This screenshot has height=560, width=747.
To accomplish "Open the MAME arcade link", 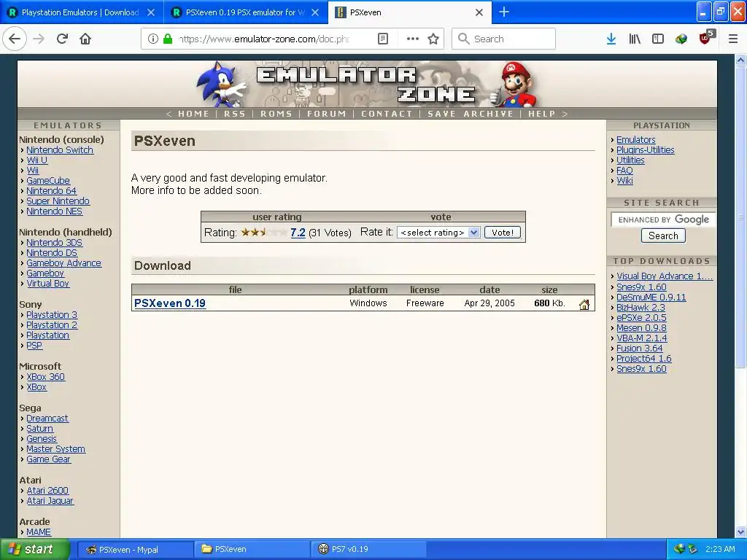I will tap(38, 532).
